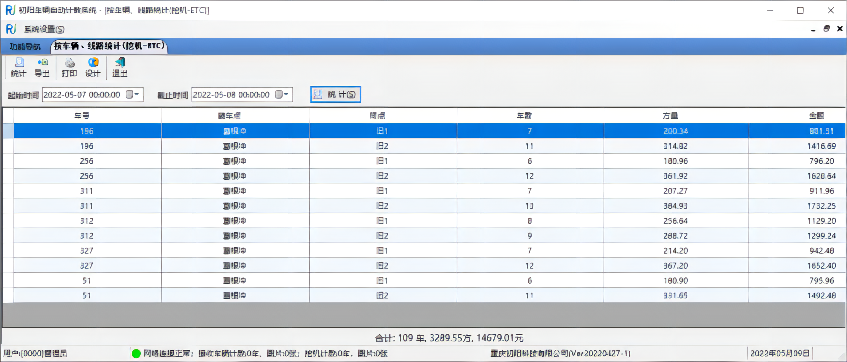Select the cell showing 1492.48
Viewport: 847px width, 362px height.
(797, 296)
